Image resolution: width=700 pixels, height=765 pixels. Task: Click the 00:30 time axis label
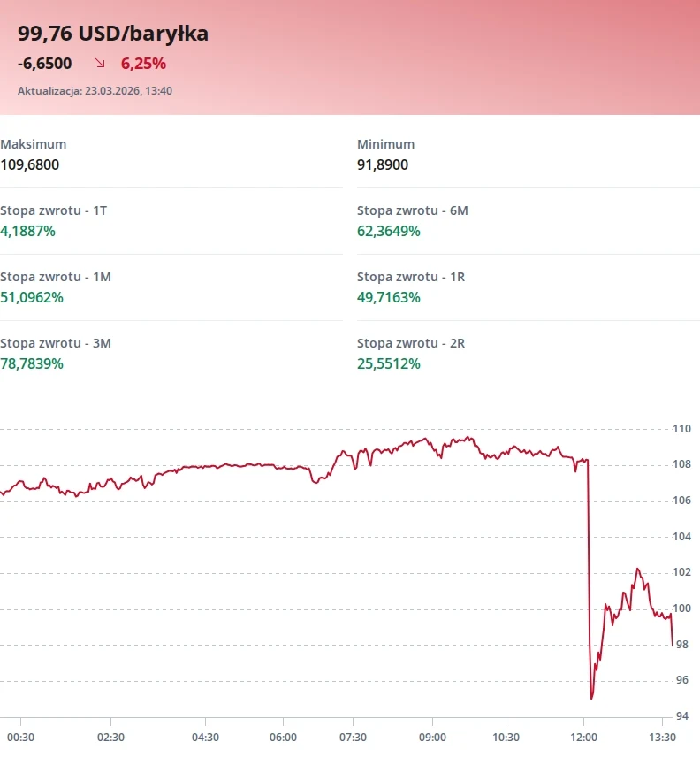tap(20, 737)
